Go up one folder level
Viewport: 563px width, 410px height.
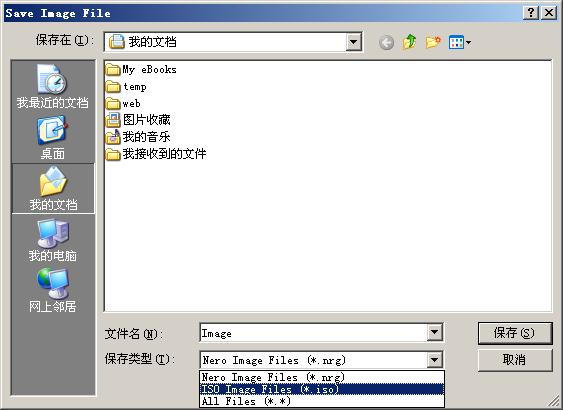[x=409, y=42]
